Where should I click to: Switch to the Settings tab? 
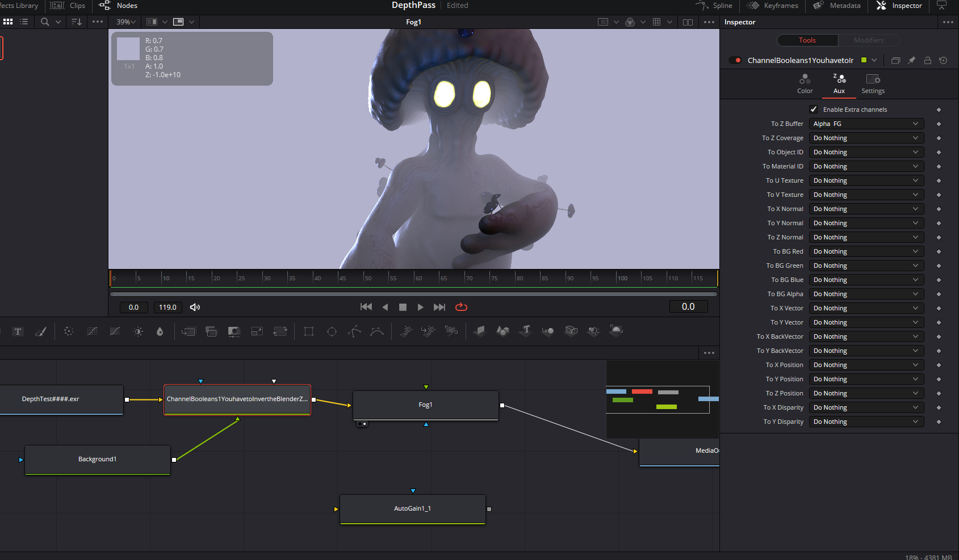pos(873,83)
